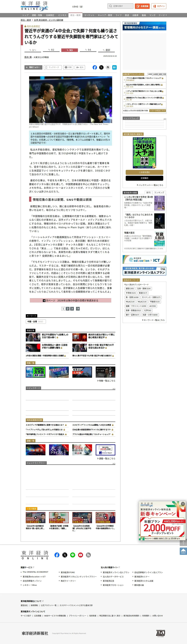Click the floating home icon button
The height and width of the screenshot is (644, 187).
(183, 551)
